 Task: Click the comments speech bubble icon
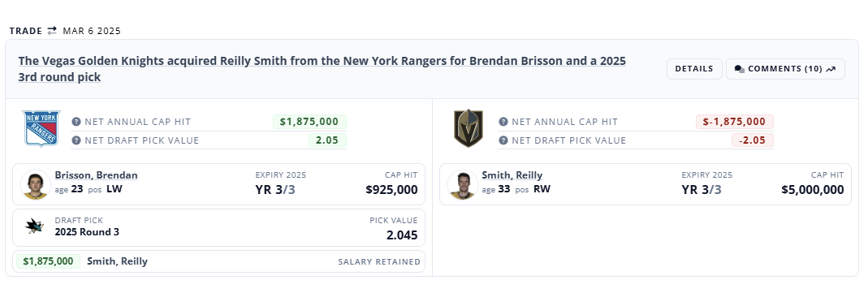point(740,69)
